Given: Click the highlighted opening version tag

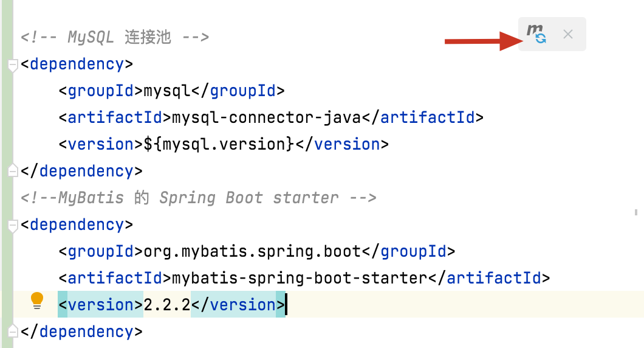Looking at the screenshot, I should click(101, 305).
